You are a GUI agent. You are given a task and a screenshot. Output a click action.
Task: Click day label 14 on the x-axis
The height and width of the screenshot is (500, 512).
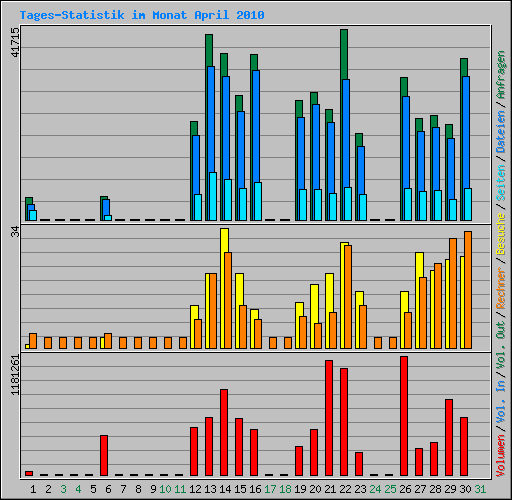225,489
